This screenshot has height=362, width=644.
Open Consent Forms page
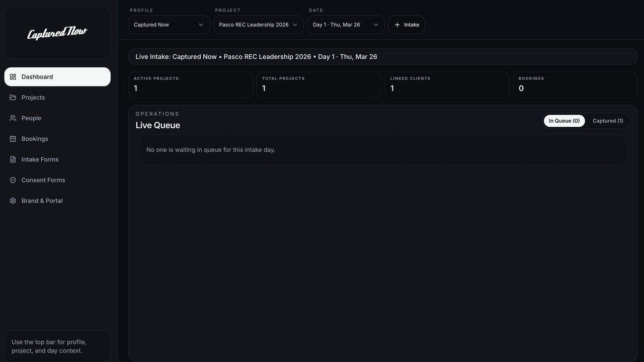[57, 180]
